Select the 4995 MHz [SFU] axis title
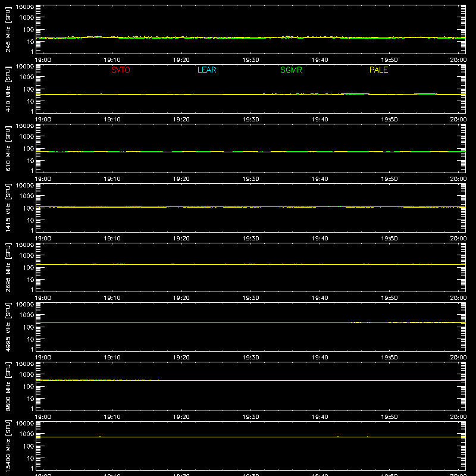Image resolution: width=476 pixels, height=476 pixels. 8,327
